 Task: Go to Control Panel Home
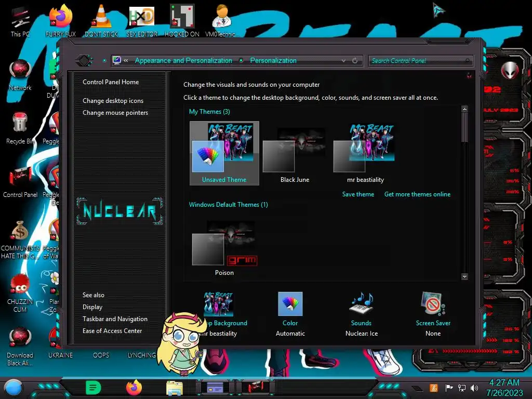pyautogui.click(x=111, y=82)
